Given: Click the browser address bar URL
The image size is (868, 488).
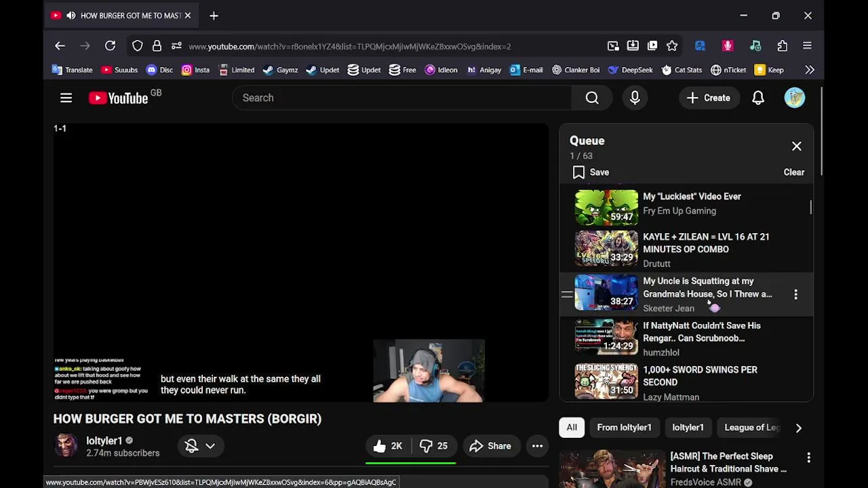Looking at the screenshot, I should 350,46.
